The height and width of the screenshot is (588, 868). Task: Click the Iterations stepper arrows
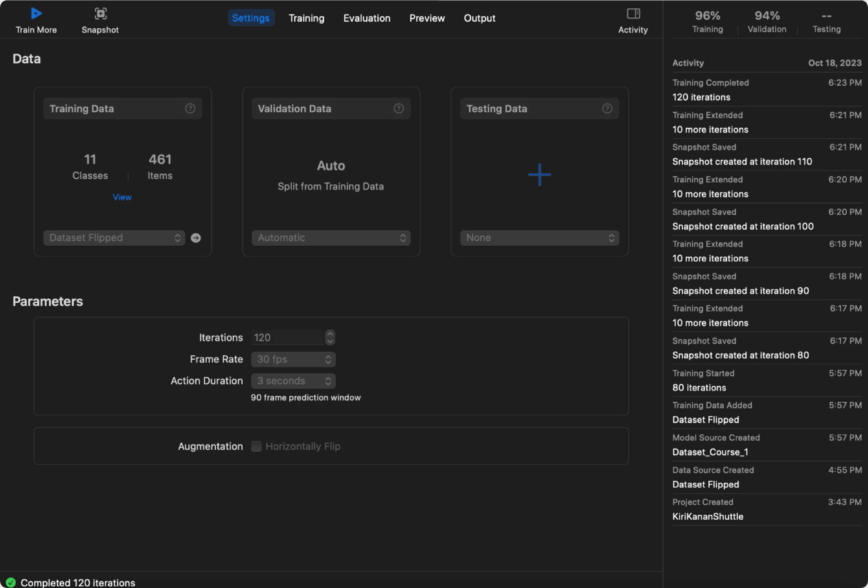pyautogui.click(x=330, y=337)
